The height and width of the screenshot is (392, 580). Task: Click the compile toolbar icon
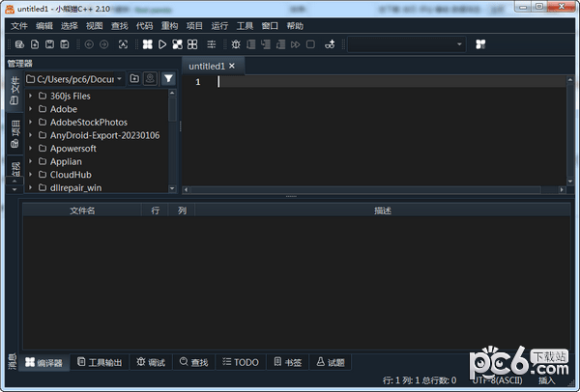click(148, 44)
